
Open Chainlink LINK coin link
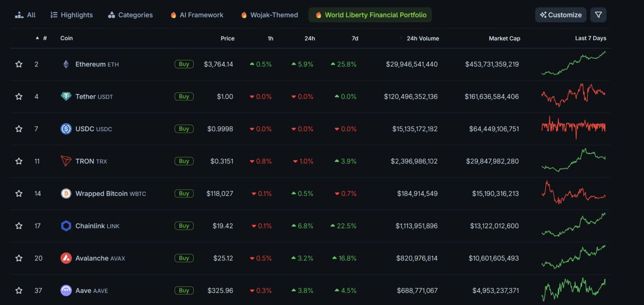point(98,226)
